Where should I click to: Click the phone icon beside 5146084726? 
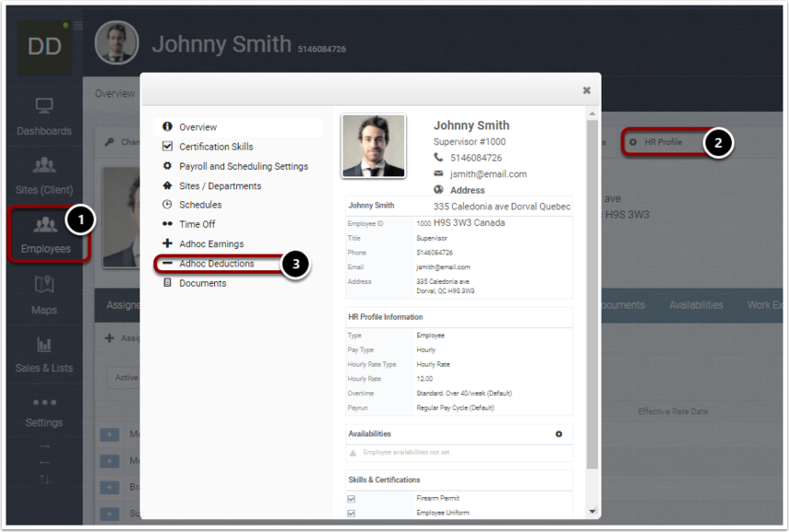tap(438, 158)
